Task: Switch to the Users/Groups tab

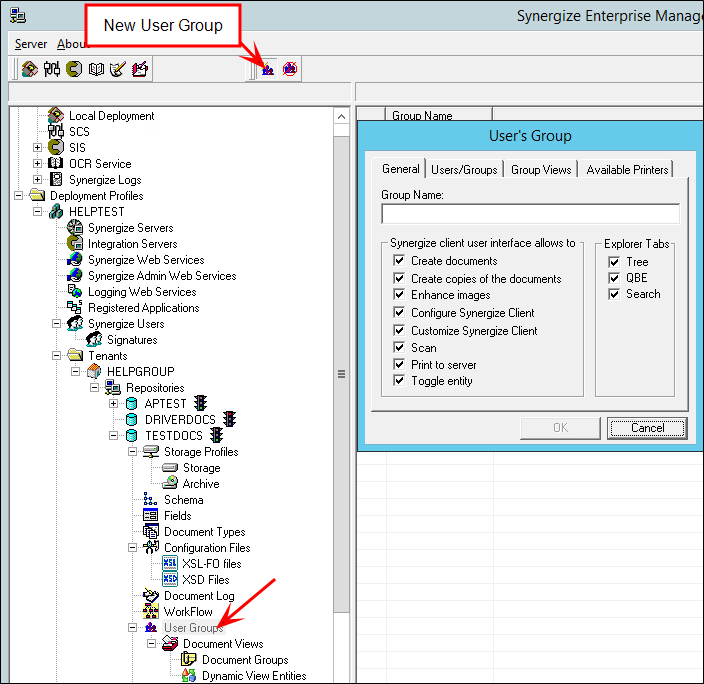Action: click(464, 170)
